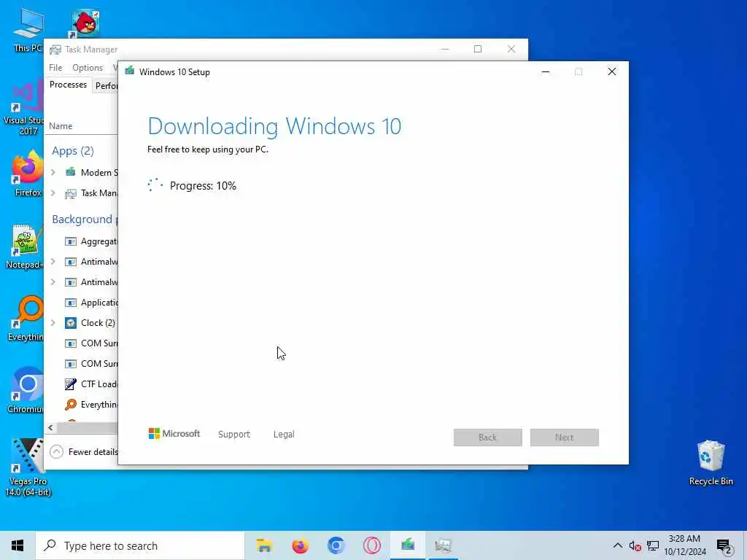The image size is (747, 560).
Task: Open File Explorer from the taskbar
Action: click(x=264, y=545)
